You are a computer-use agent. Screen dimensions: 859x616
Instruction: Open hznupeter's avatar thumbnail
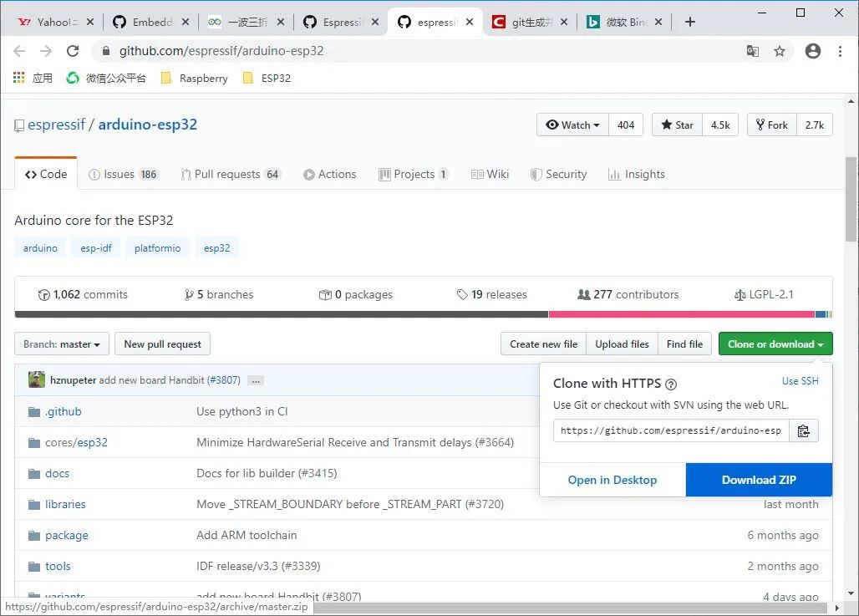pos(37,379)
